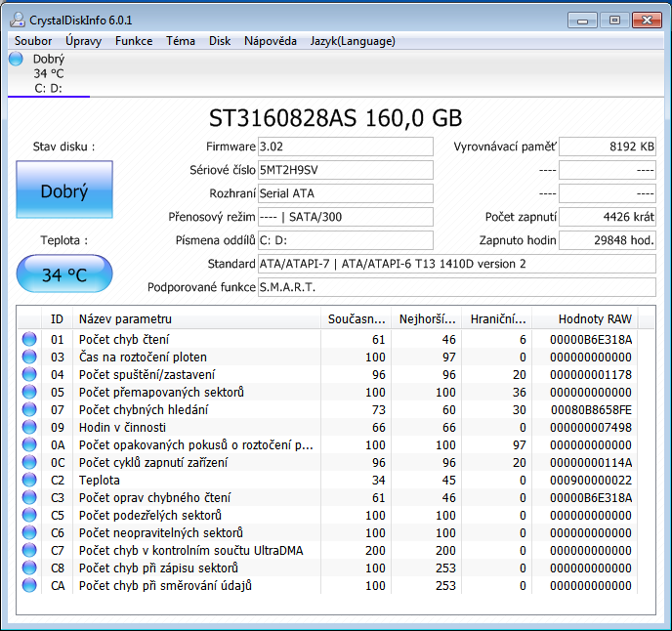Maximize the CrystalDiskInfo window

(x=614, y=21)
